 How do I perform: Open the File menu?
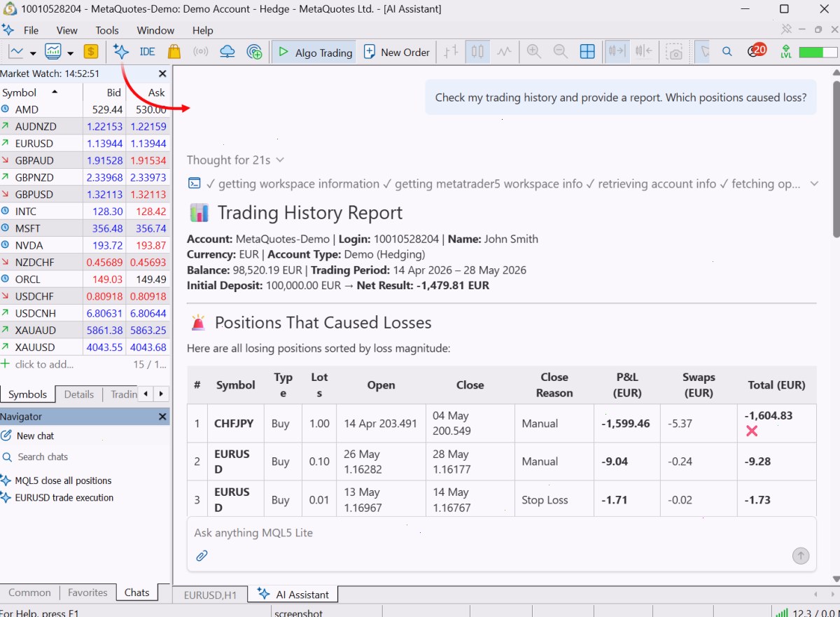[x=31, y=30]
